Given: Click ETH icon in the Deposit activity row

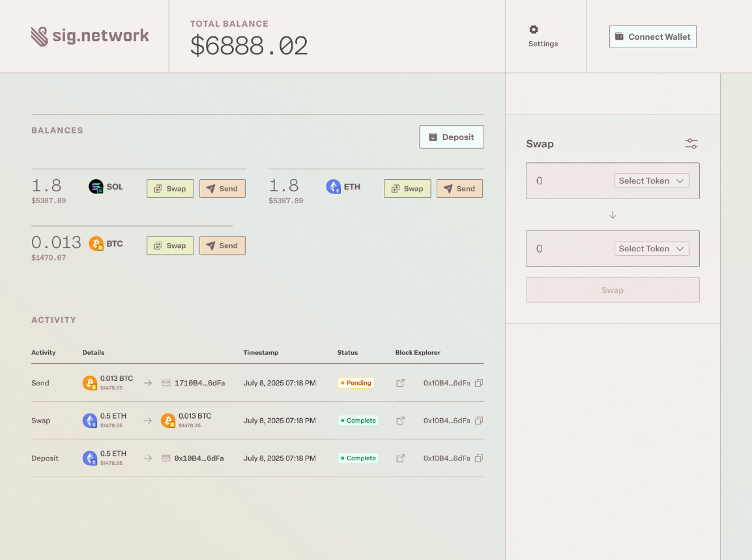Looking at the screenshot, I should point(90,458).
